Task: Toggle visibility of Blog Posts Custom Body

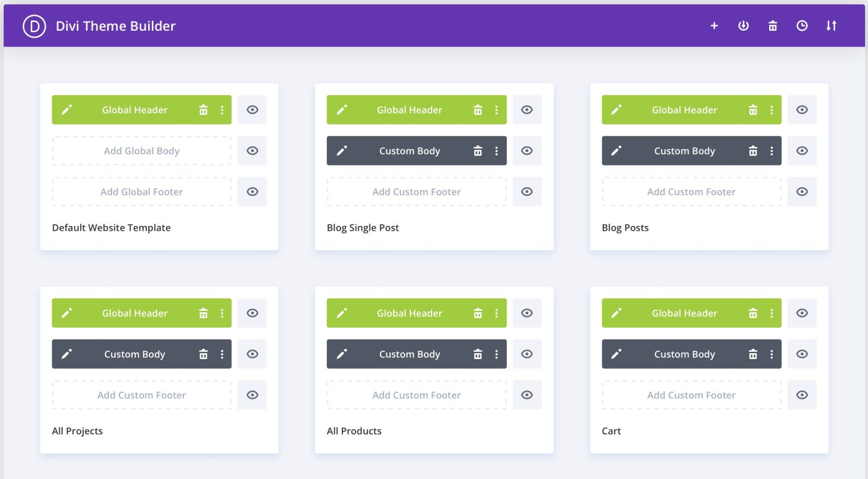Action: point(802,151)
